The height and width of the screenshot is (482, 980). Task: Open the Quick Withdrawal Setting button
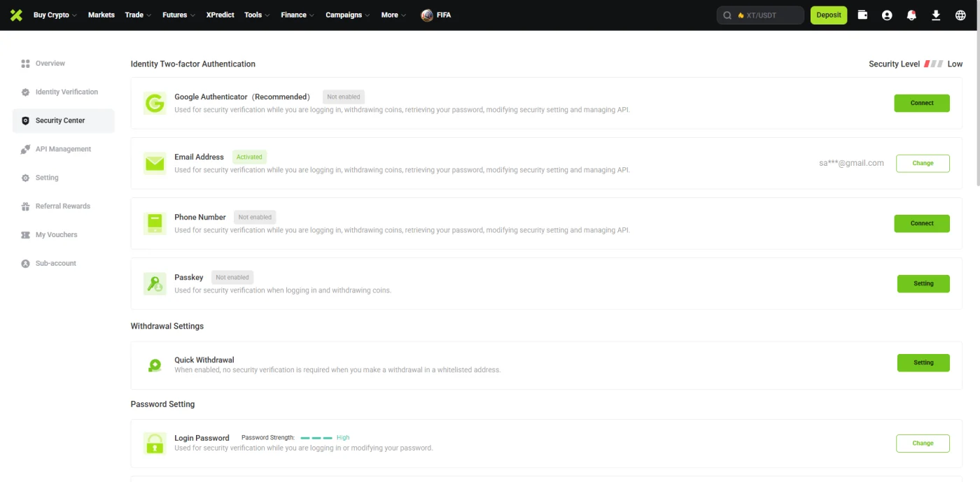[x=923, y=363]
